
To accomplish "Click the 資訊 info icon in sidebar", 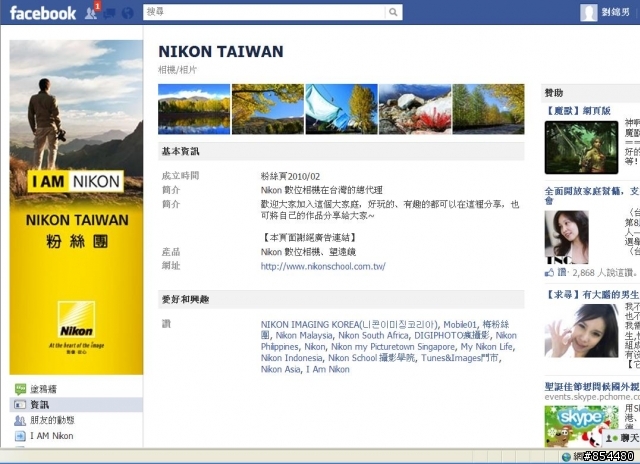I will click(20, 405).
